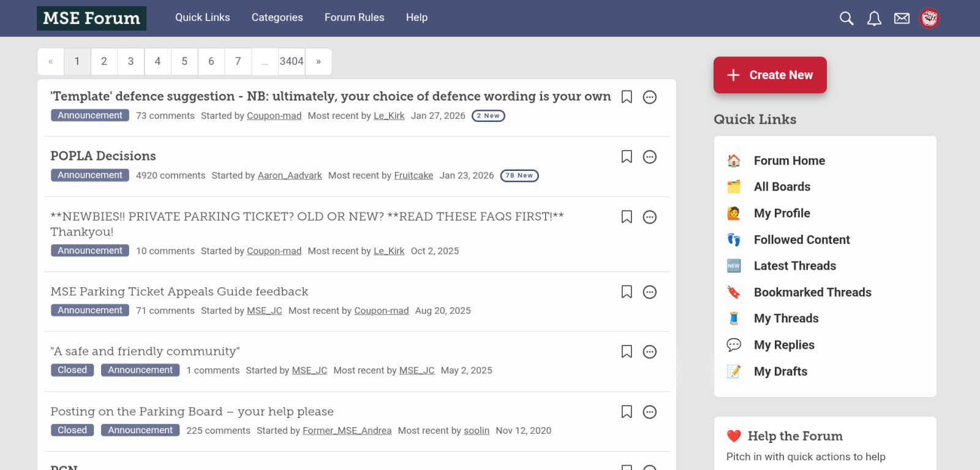Click the 78 New badge on POPLA Decisions
The height and width of the screenshot is (470, 980).
[519, 175]
